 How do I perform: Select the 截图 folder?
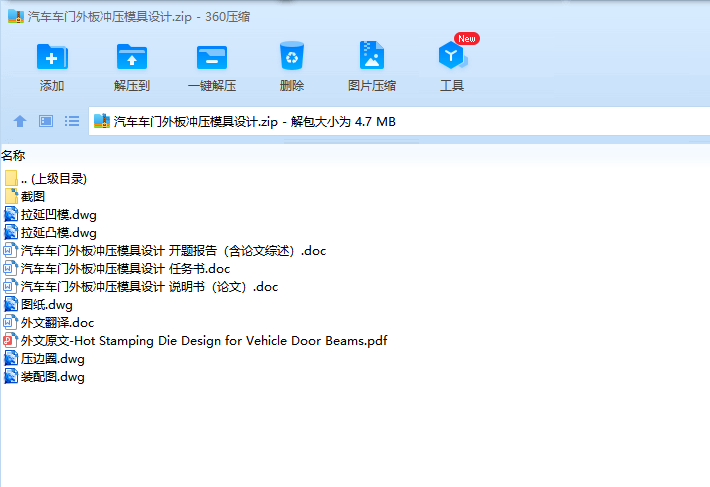(x=25, y=196)
